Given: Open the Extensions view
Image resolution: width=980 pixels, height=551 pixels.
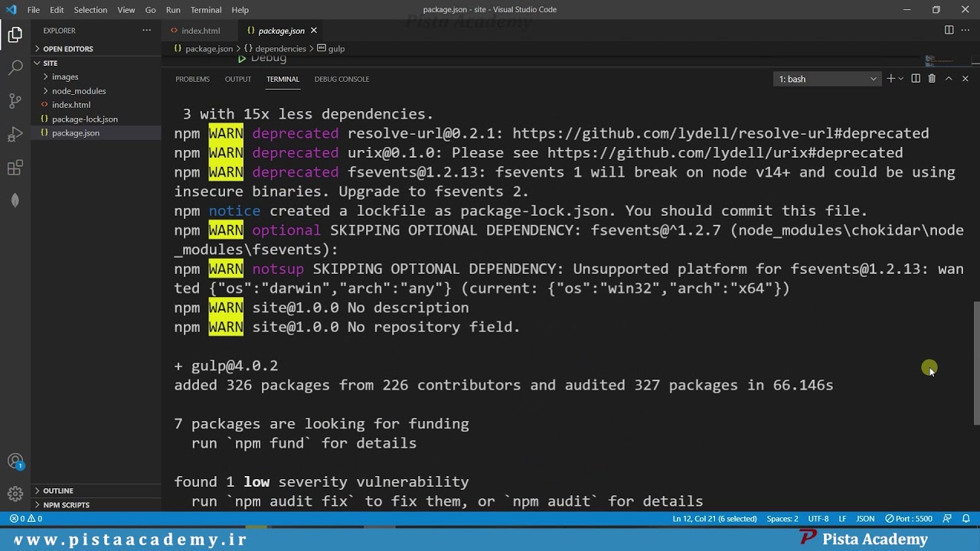Looking at the screenshot, I should point(15,168).
